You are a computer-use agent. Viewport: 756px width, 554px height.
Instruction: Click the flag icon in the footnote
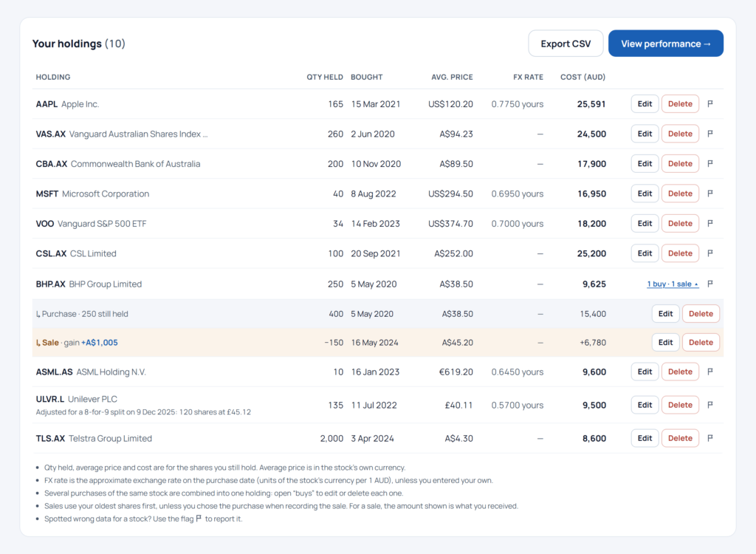(x=199, y=519)
